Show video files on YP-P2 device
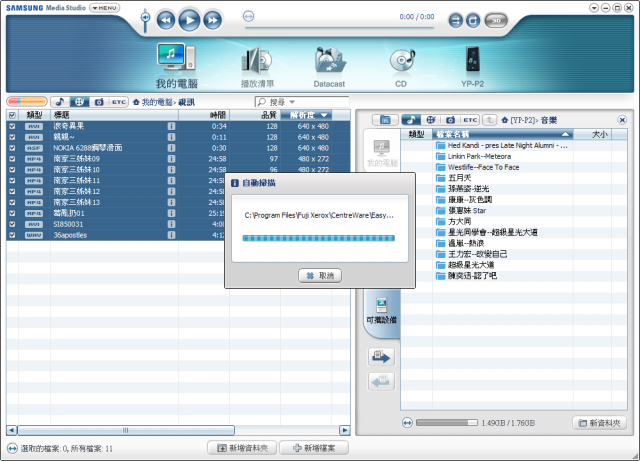 pyautogui.click(x=430, y=120)
